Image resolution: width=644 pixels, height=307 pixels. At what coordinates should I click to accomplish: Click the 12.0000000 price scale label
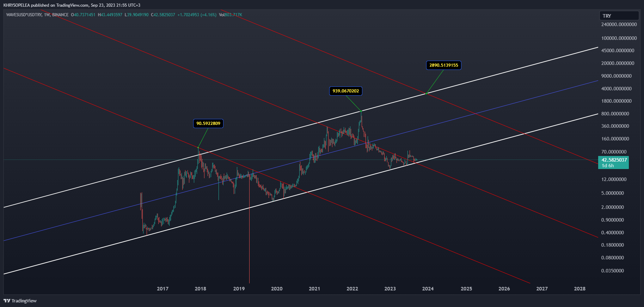coord(614,179)
